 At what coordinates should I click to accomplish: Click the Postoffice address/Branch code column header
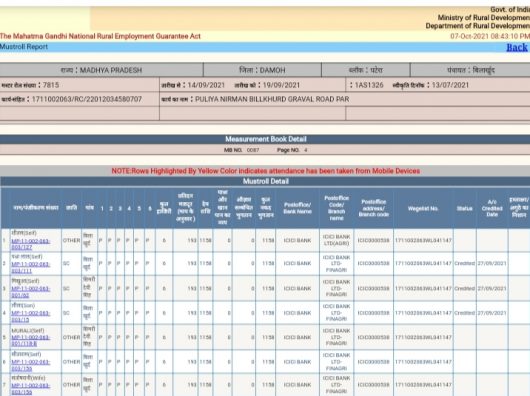pos(374,208)
